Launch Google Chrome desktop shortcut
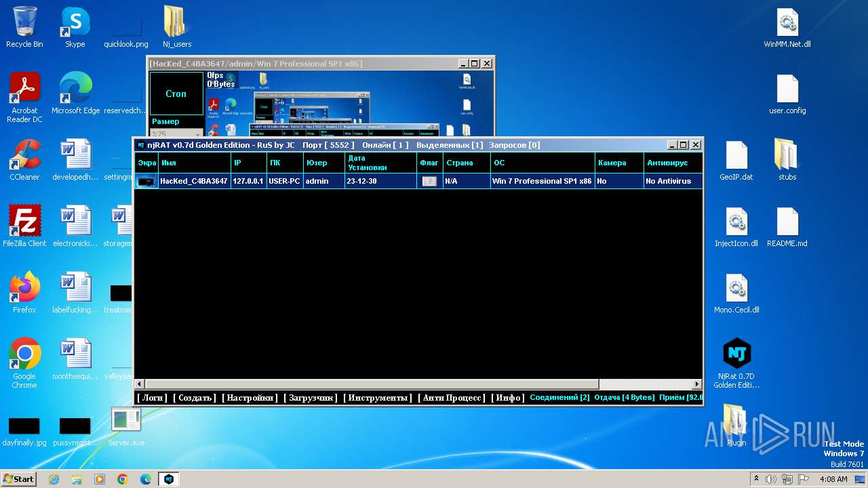 (24, 363)
